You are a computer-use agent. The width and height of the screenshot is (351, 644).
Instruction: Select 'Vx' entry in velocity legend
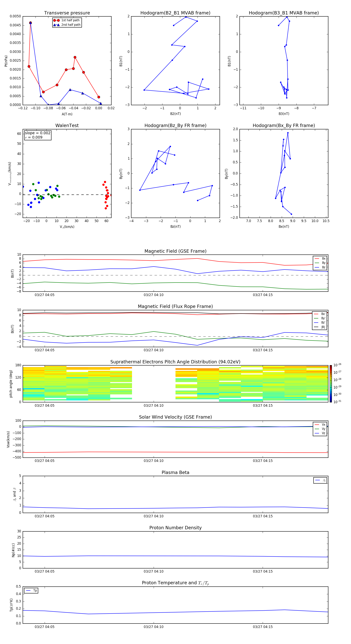320,425
